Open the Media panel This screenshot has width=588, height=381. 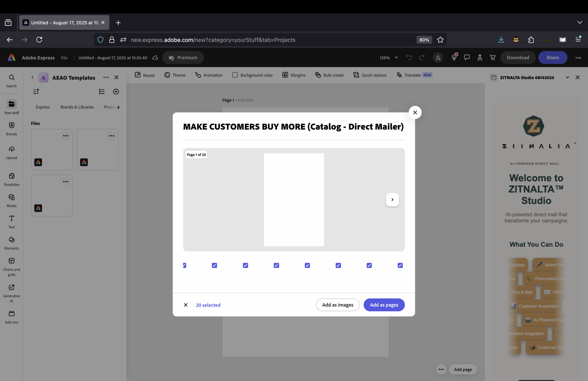pyautogui.click(x=11, y=201)
